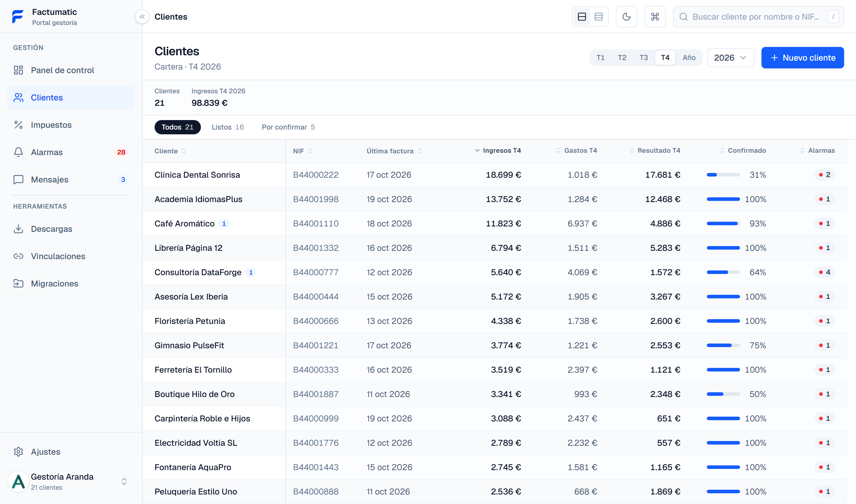The width and height of the screenshot is (856, 504).
Task: Open Alarmas bell icon
Action: [18, 152]
